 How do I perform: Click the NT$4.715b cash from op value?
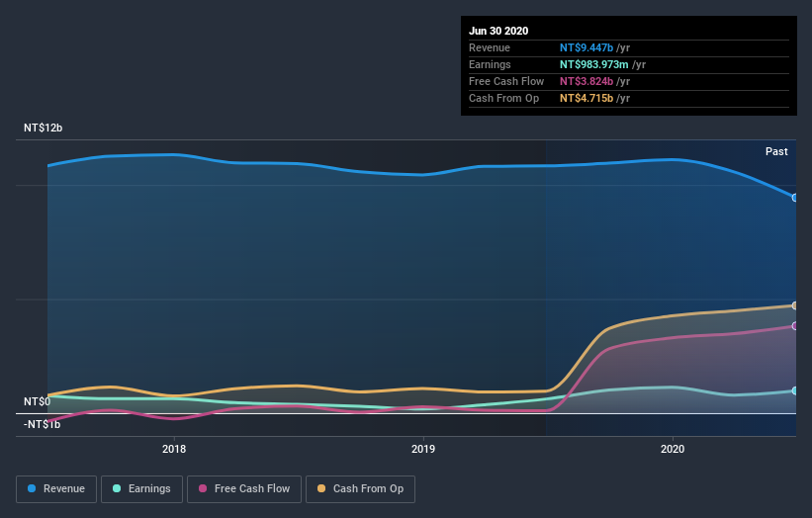(586, 98)
